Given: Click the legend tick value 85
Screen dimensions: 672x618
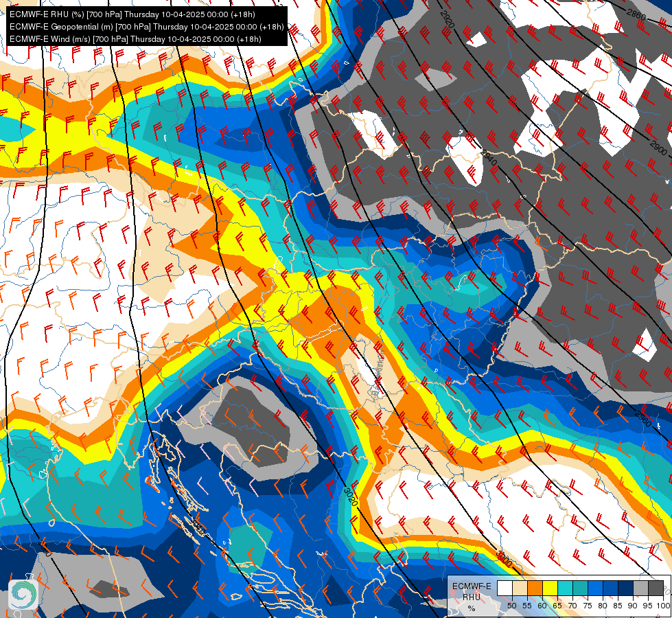Looking at the screenshot, I should pyautogui.click(x=618, y=606).
